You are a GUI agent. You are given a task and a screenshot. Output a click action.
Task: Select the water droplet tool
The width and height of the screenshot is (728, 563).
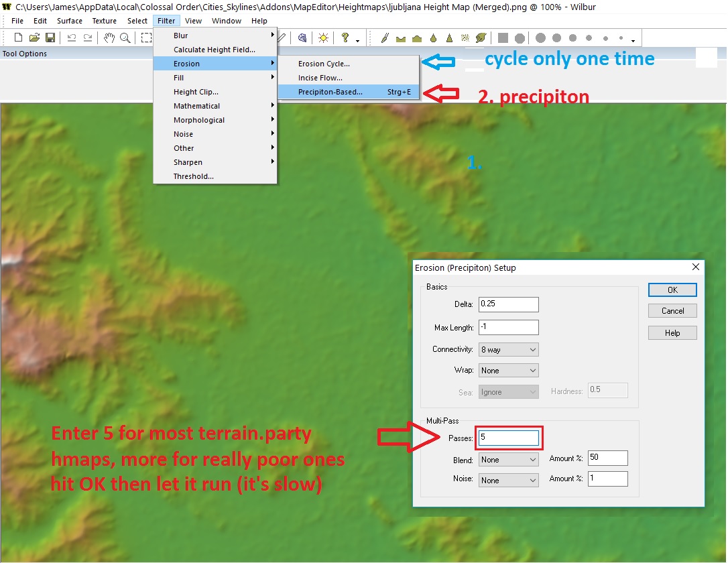point(433,38)
